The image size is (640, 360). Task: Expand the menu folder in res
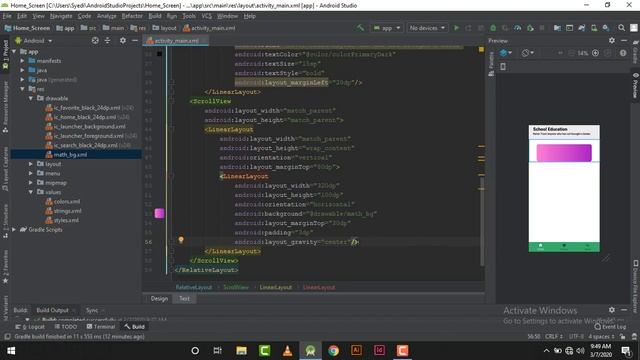click(31, 173)
